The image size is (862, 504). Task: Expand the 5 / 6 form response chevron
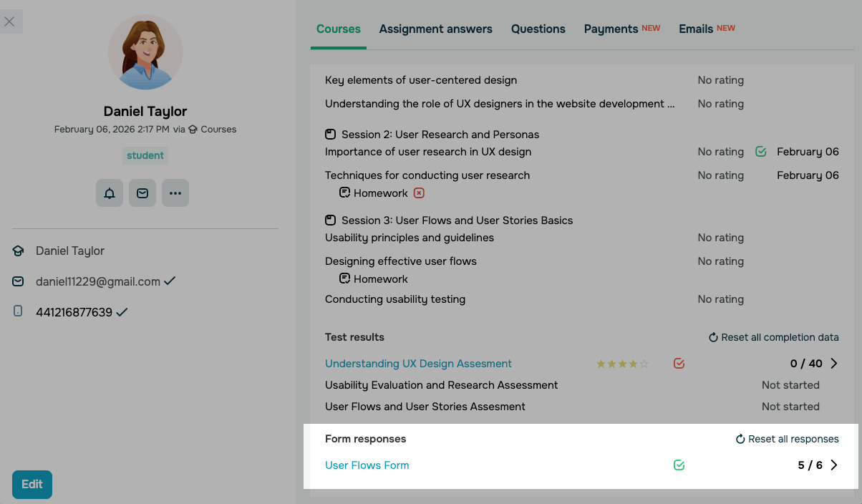coord(834,465)
